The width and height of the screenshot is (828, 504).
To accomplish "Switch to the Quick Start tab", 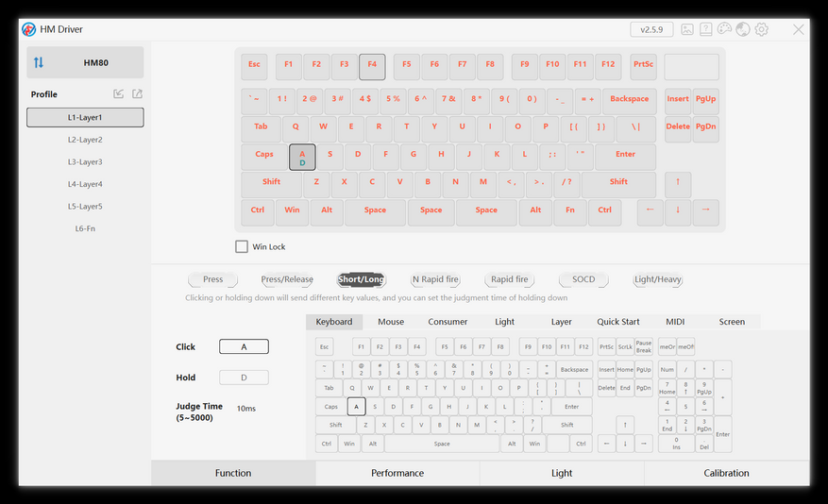I will tap(617, 322).
